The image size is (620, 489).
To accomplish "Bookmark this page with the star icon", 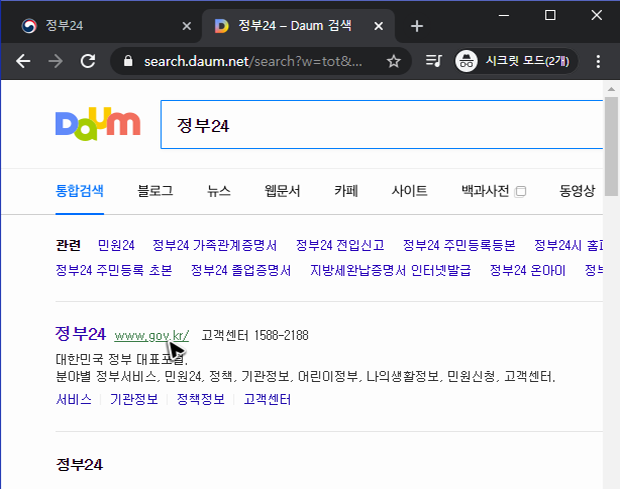I will point(393,61).
